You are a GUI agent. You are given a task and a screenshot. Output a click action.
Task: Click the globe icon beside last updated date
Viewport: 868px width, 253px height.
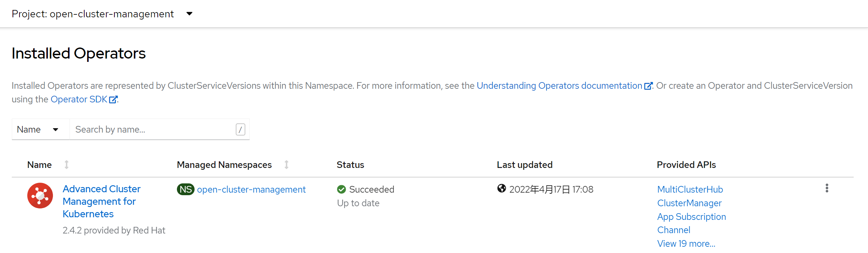(501, 189)
